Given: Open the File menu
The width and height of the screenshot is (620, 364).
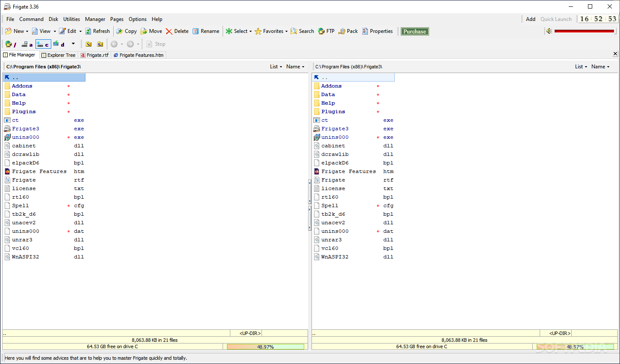Looking at the screenshot, I should pos(10,19).
